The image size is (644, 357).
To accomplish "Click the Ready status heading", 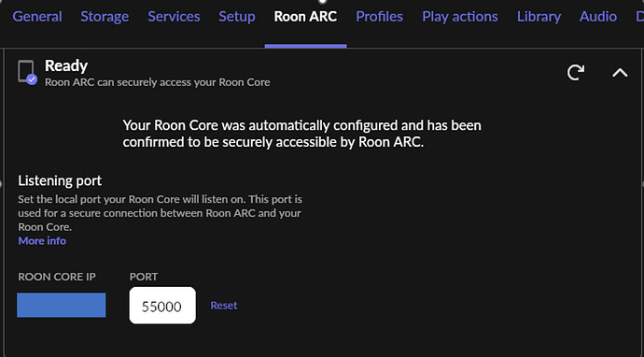I will click(66, 65).
